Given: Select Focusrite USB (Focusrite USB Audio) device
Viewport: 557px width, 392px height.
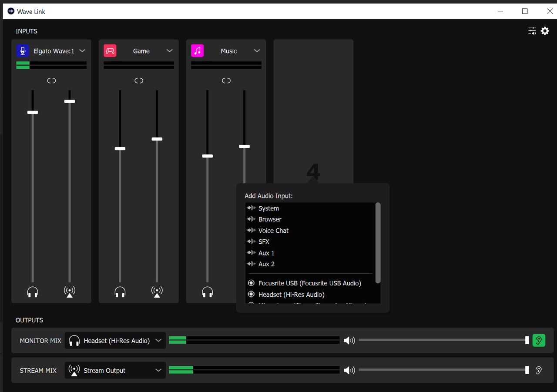Looking at the screenshot, I should click(x=311, y=283).
